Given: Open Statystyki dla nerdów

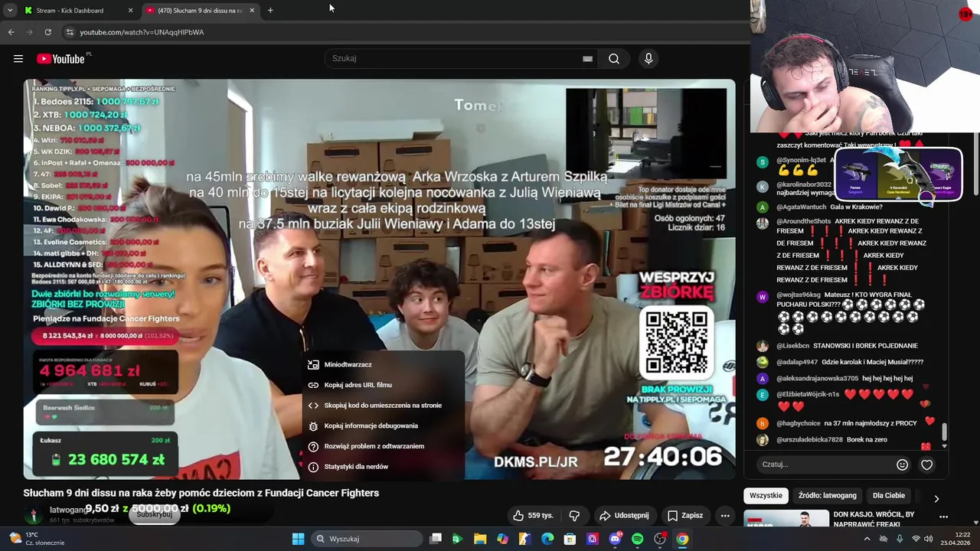Looking at the screenshot, I should point(383,467).
